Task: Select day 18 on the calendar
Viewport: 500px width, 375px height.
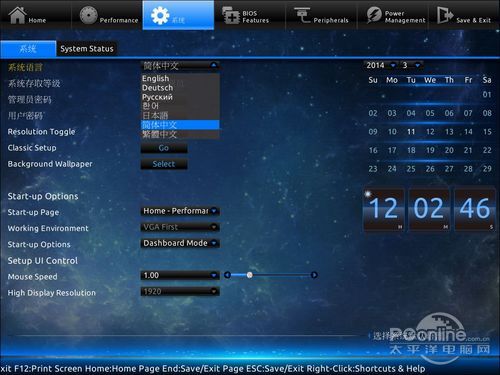Action: 411,150
